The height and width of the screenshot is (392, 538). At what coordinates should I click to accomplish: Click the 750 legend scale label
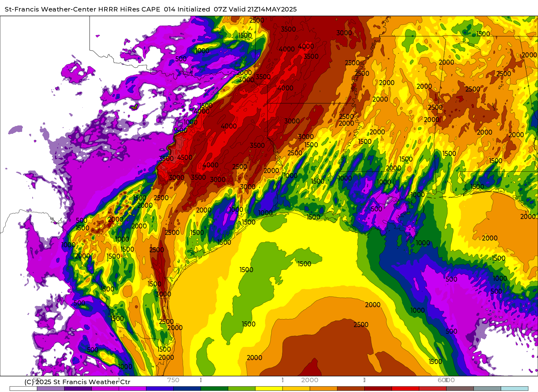(x=173, y=380)
